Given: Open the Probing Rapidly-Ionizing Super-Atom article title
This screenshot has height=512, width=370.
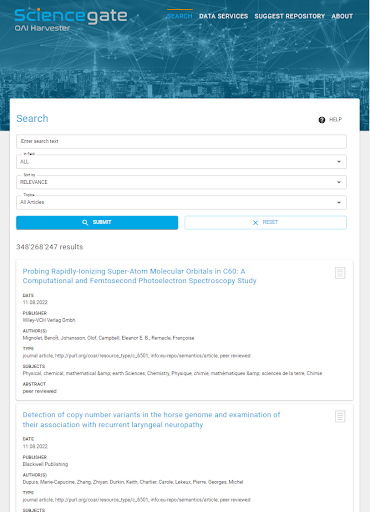Looking at the screenshot, I should 139,276.
